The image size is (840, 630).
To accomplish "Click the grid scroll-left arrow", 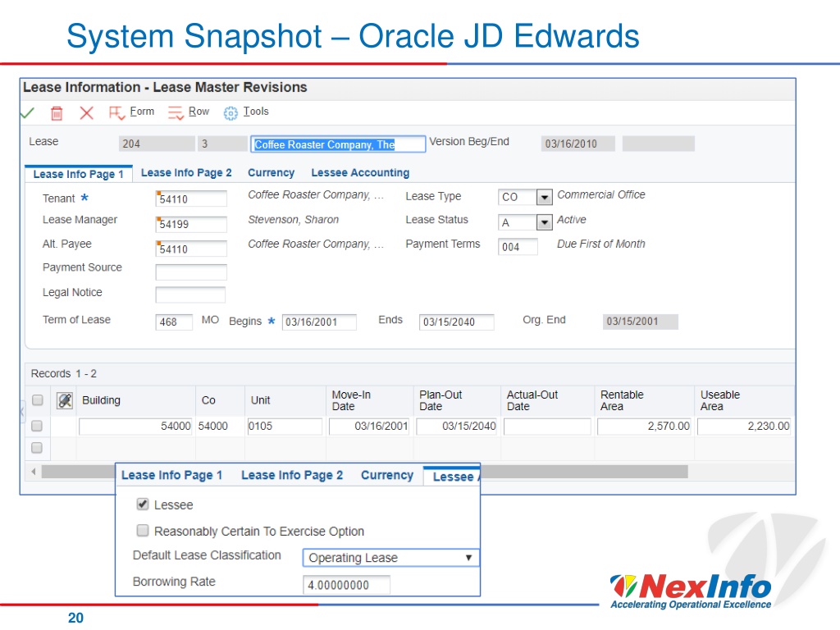I will click(x=34, y=472).
